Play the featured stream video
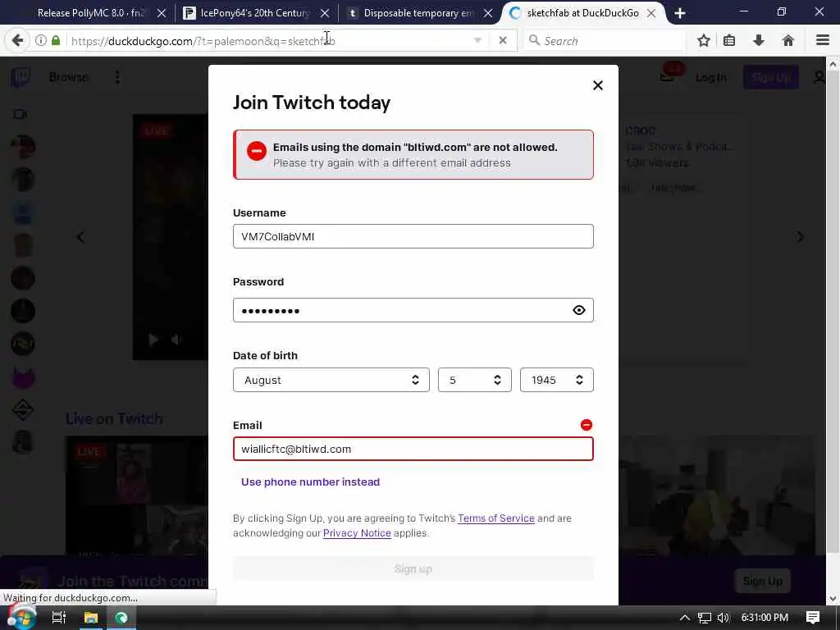This screenshot has height=630, width=840. pos(153,340)
